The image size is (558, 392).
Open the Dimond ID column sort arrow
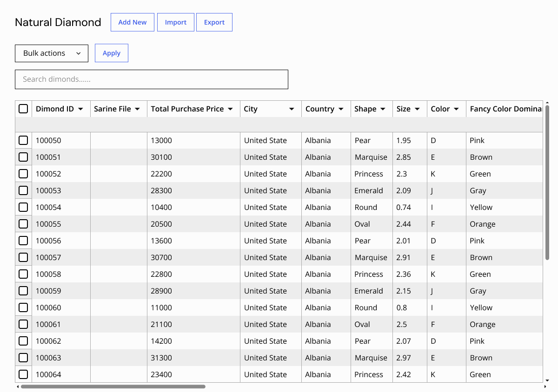coord(80,109)
